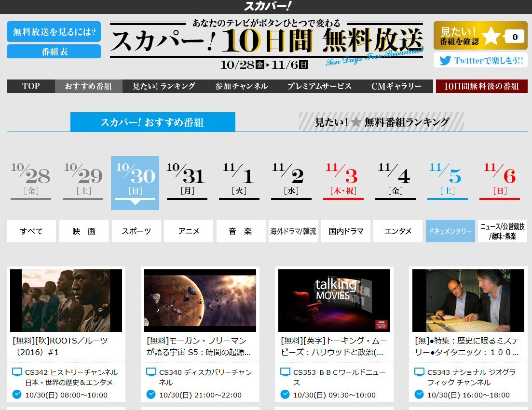Click the Twitter bird icon
The height and width of the screenshot is (410, 532).
[x=445, y=60]
